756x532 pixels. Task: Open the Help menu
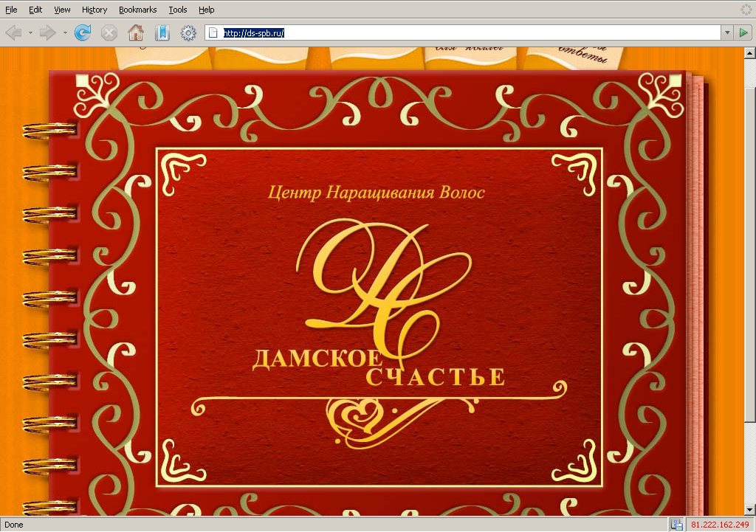pyautogui.click(x=207, y=10)
